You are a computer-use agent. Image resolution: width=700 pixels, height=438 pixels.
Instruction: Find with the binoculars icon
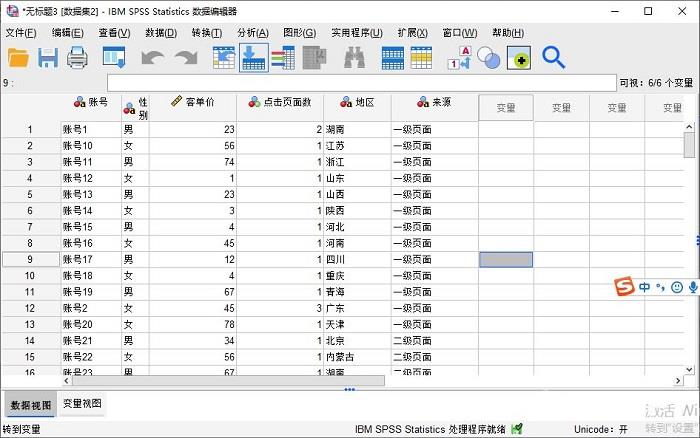(x=354, y=58)
